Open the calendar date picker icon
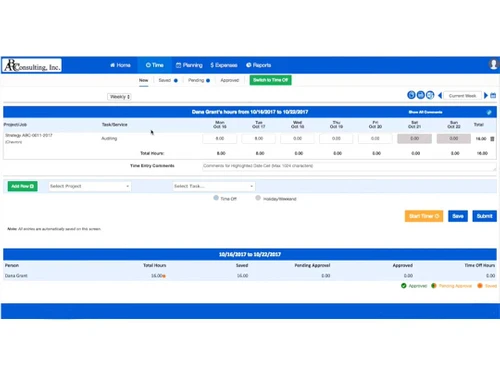The width and height of the screenshot is (500, 375). 493,96
